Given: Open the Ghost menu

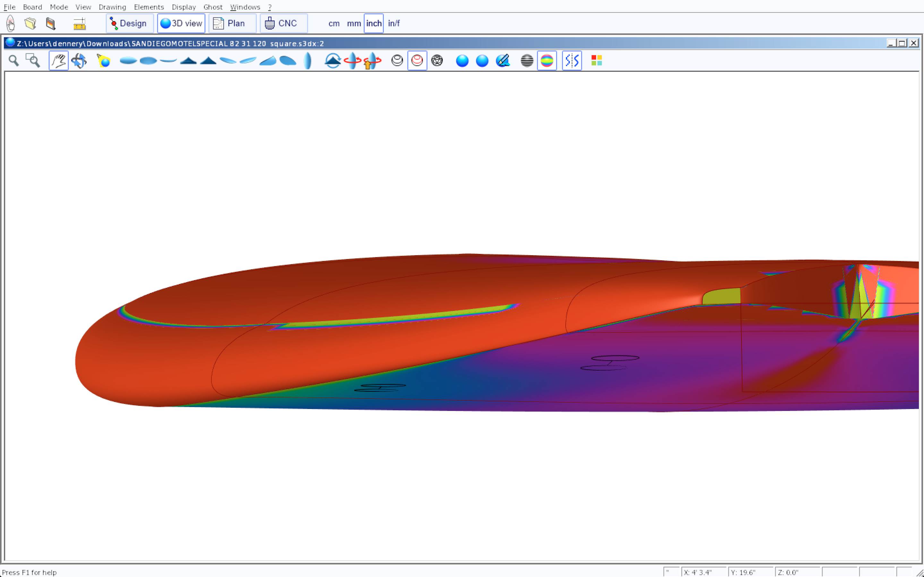Looking at the screenshot, I should click(213, 7).
